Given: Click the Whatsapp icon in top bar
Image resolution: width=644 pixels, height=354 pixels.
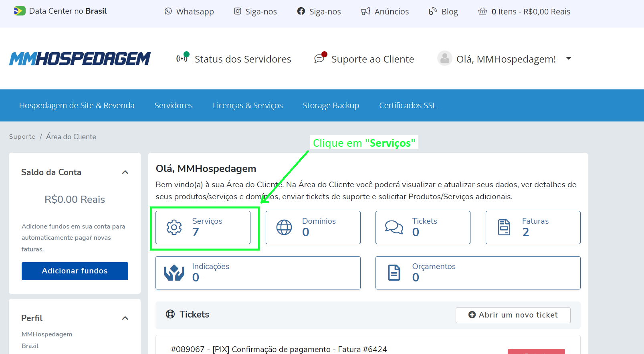Looking at the screenshot, I should (x=168, y=11).
